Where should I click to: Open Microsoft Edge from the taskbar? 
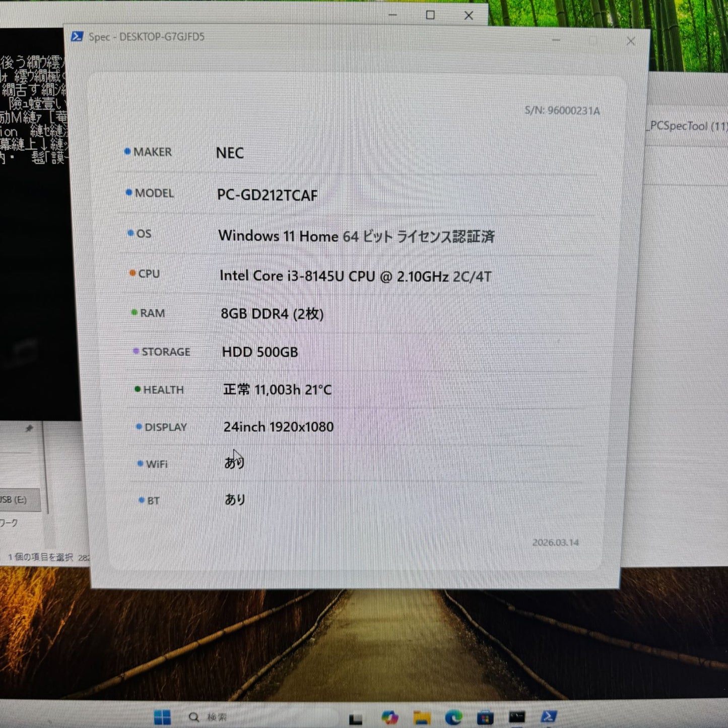[x=454, y=717]
